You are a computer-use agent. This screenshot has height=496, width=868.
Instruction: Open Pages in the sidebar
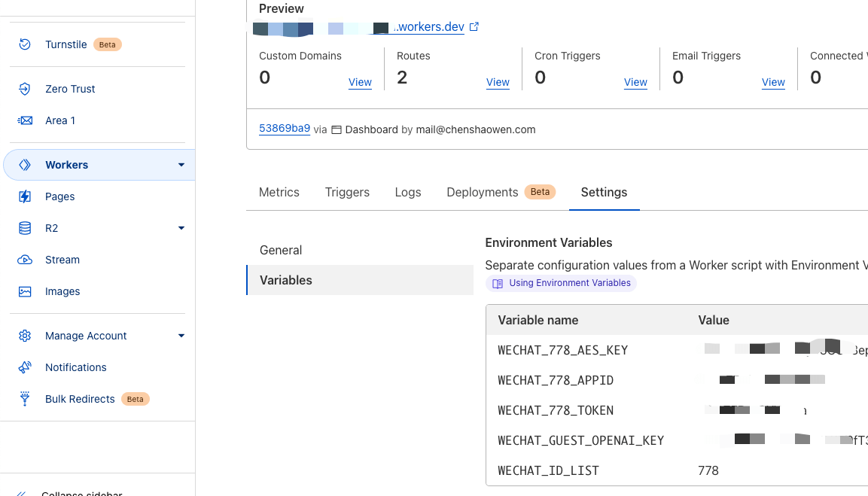tap(59, 196)
